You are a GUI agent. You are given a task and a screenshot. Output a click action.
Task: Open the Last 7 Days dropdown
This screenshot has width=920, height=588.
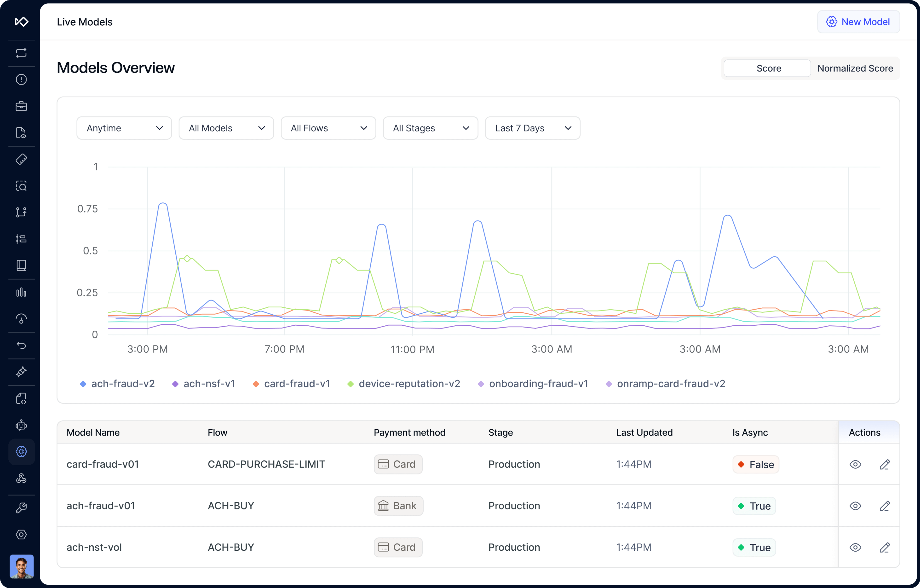coord(532,128)
